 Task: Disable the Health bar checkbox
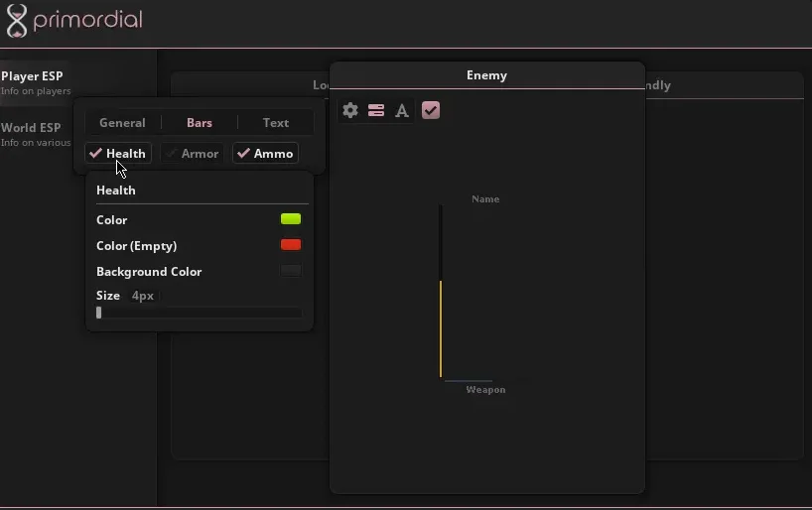116,154
